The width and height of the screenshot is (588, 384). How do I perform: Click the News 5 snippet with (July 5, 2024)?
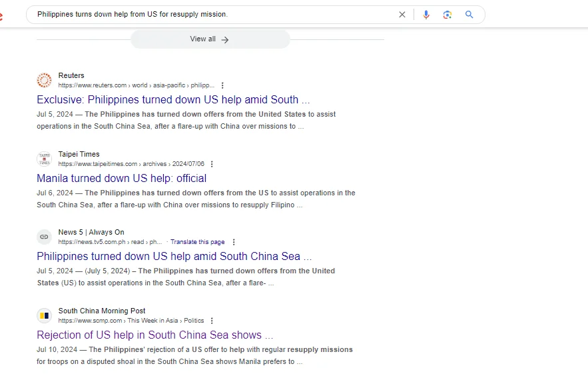(x=186, y=277)
